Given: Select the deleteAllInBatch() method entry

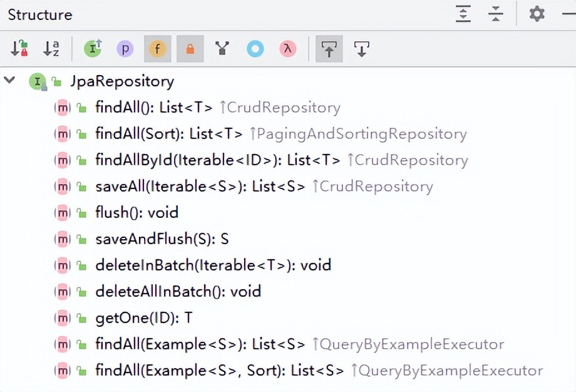Looking at the screenshot, I should pos(178,291).
